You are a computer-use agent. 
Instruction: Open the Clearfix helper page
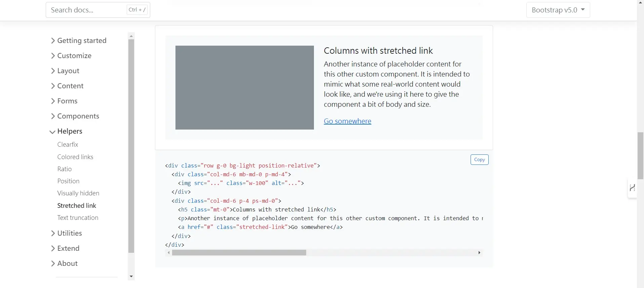pyautogui.click(x=68, y=145)
